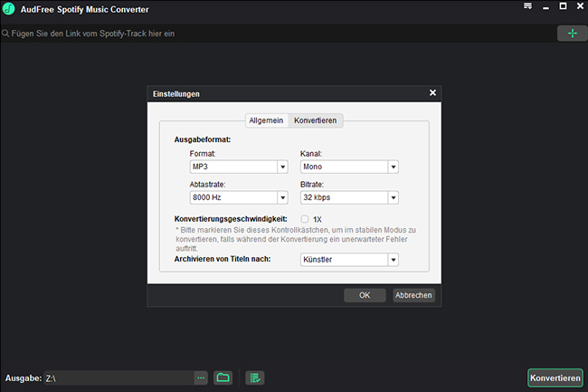Click the Kanal: label
Screen dimensions: 588x392
[x=311, y=154]
